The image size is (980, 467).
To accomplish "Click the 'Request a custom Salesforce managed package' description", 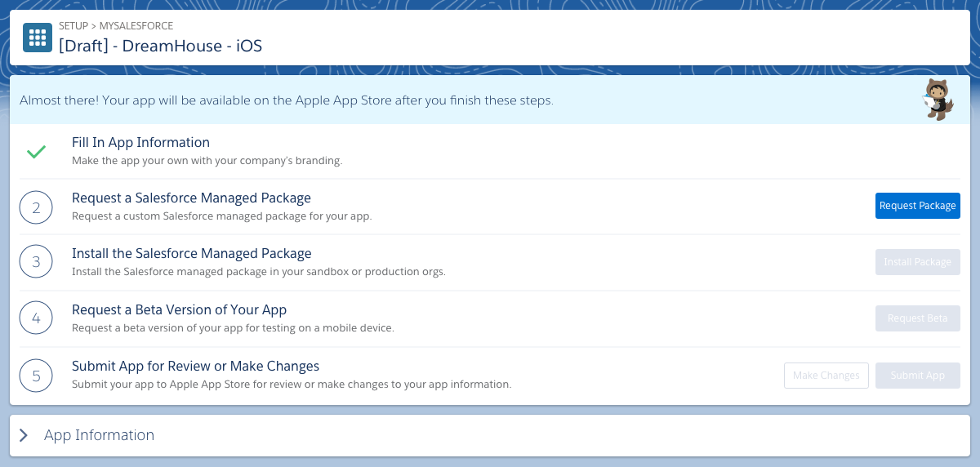I will coord(221,216).
